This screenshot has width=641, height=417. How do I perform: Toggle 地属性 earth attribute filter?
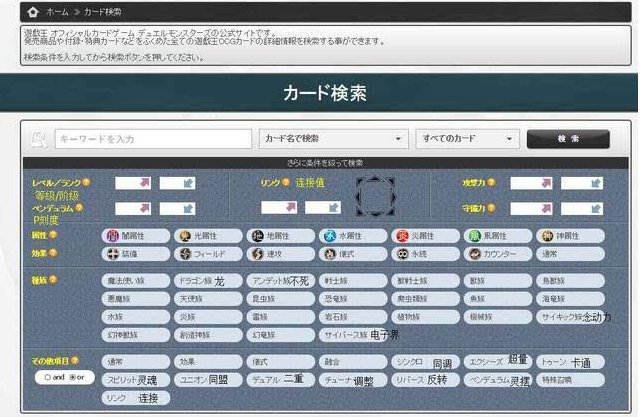(x=280, y=236)
